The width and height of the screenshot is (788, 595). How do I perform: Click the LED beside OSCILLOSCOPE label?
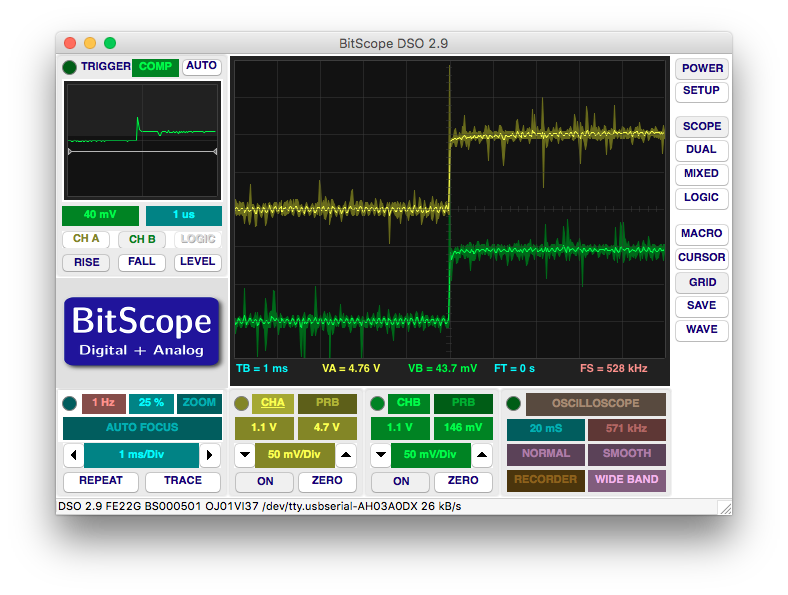point(514,403)
